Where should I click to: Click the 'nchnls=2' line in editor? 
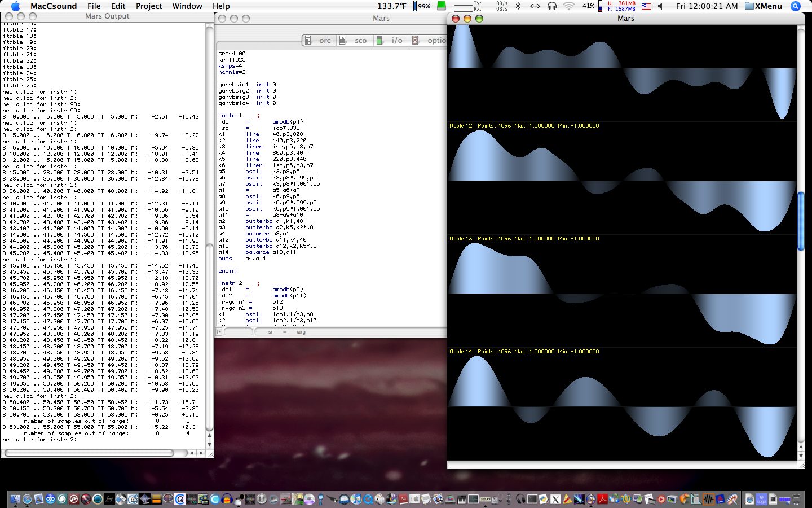[x=232, y=72]
